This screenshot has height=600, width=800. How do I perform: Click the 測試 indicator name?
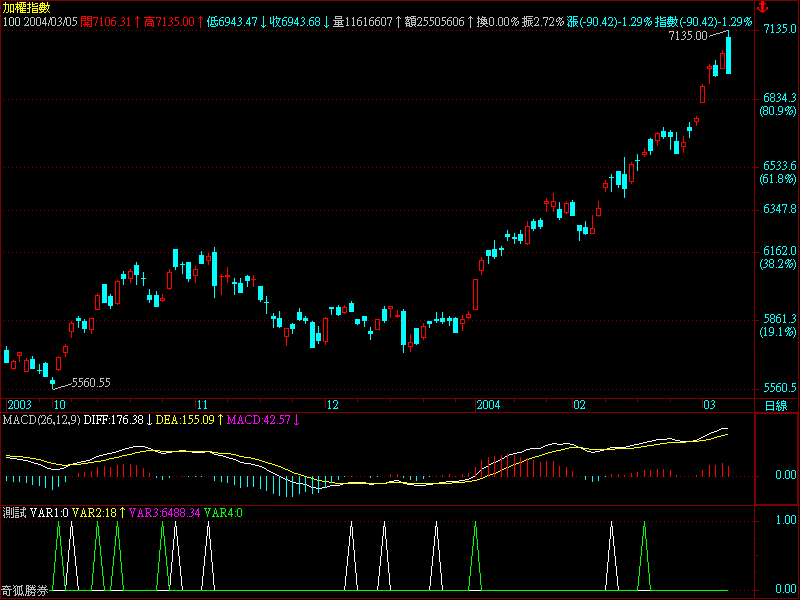pos(14,512)
